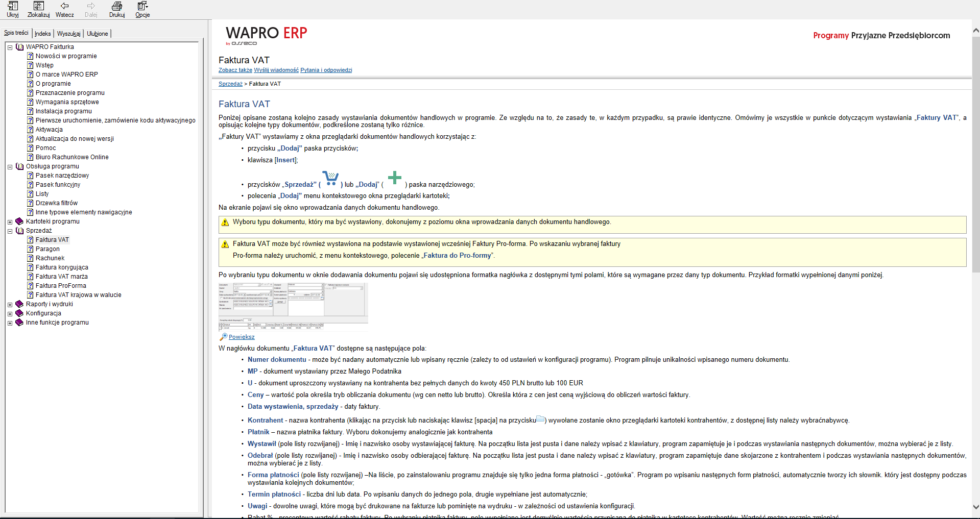This screenshot has width=980, height=519.
Task: Click the Zlokalizuj toolbar icon
Action: pos(38,7)
